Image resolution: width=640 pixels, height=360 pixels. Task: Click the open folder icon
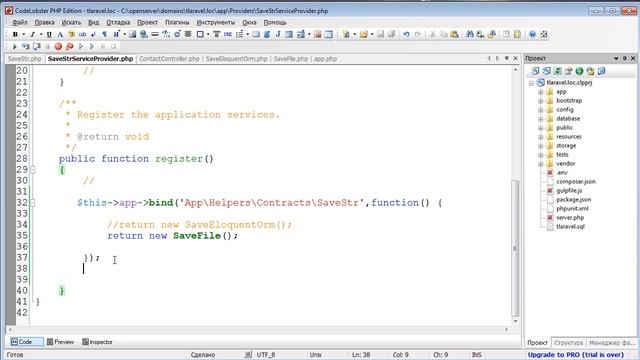click(364, 34)
